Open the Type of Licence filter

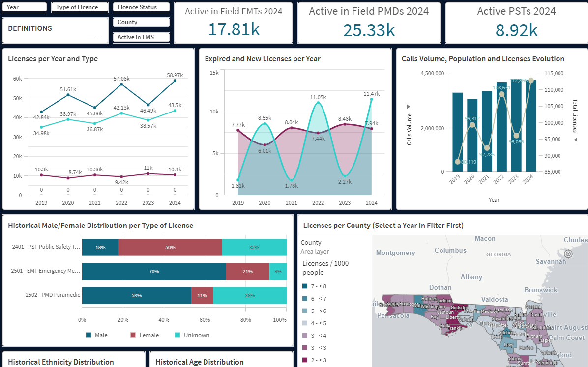pyautogui.click(x=76, y=7)
